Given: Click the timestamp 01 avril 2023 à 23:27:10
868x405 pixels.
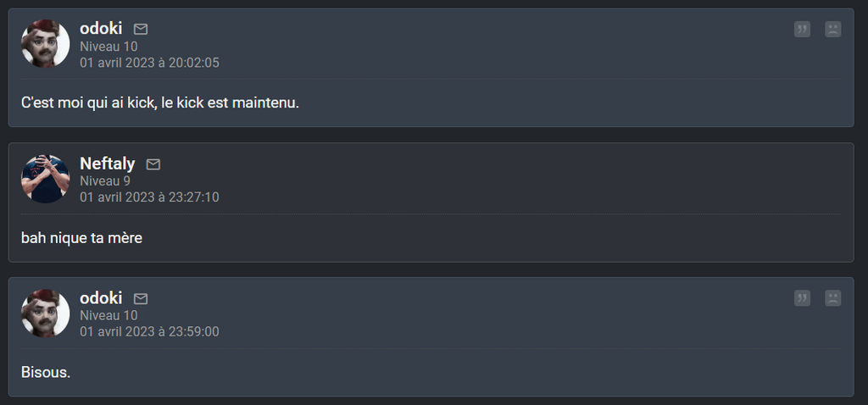Looking at the screenshot, I should (149, 197).
